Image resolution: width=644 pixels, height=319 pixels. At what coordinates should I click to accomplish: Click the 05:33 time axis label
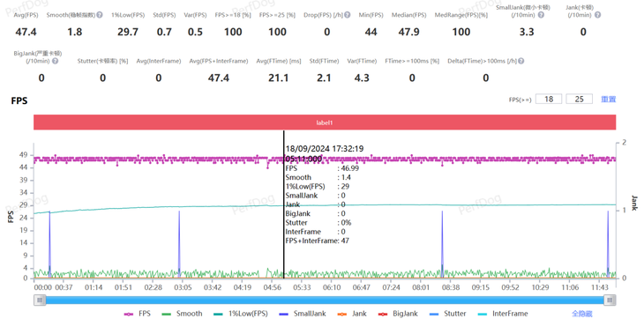pos(302,287)
